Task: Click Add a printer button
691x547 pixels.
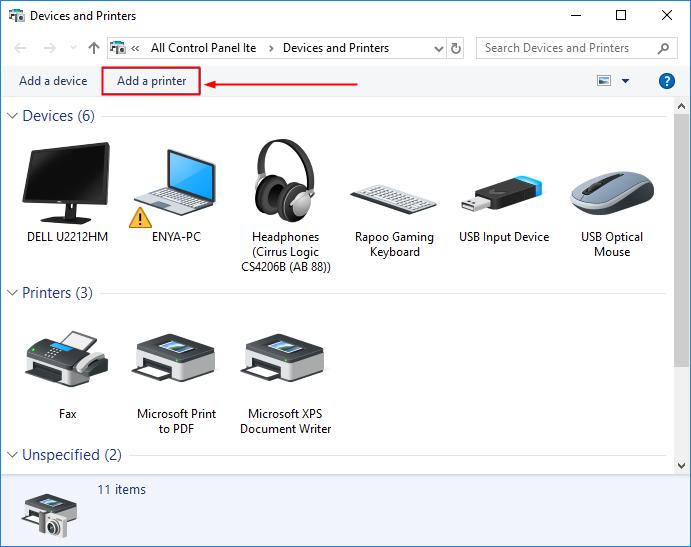Action: (x=151, y=81)
